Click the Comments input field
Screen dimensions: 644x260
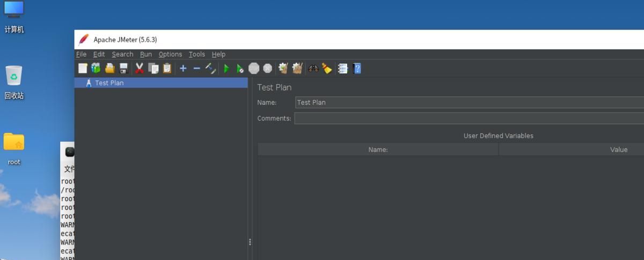(467, 118)
